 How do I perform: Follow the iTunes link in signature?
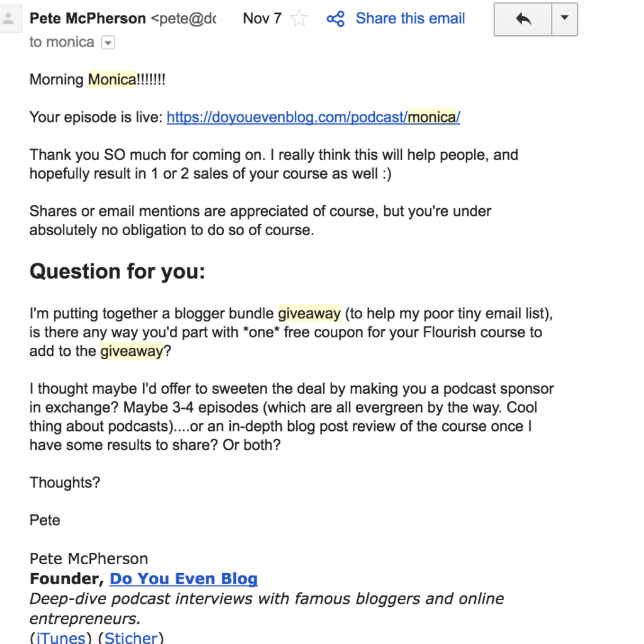tap(61, 637)
